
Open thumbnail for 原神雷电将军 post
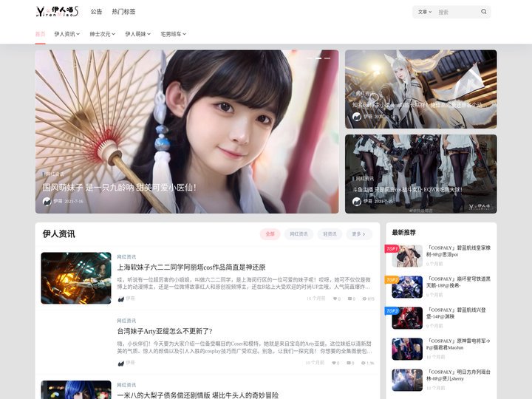407,349
